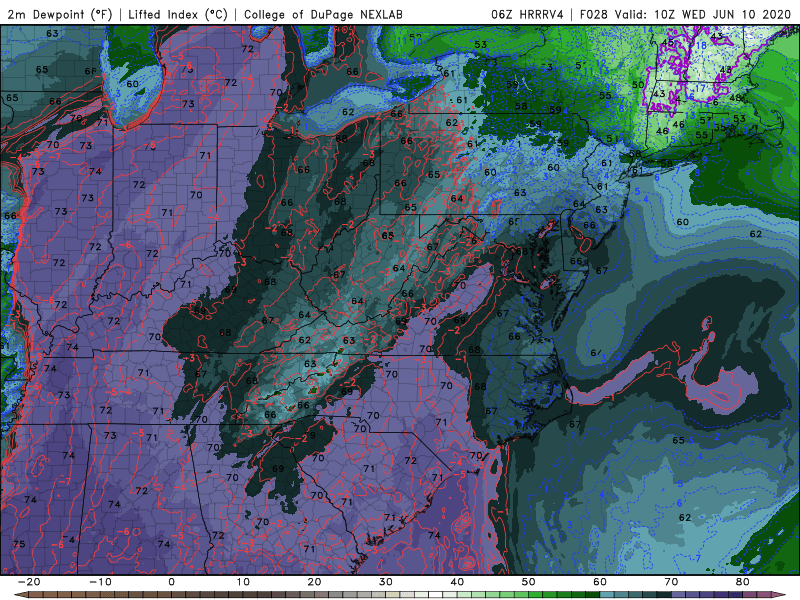This screenshot has height=600, width=800.
Task: Click the "Lifted Index (°C)" title label
Action: (178, 14)
